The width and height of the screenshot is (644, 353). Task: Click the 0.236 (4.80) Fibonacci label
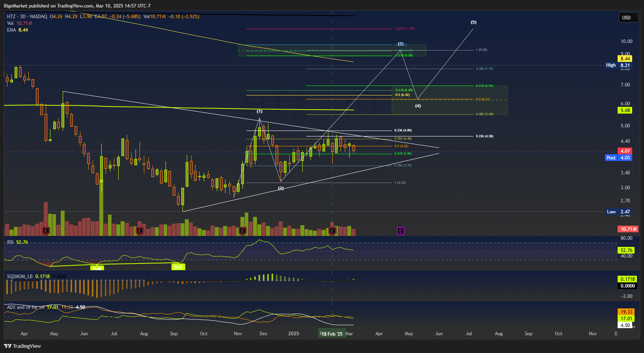(403, 131)
